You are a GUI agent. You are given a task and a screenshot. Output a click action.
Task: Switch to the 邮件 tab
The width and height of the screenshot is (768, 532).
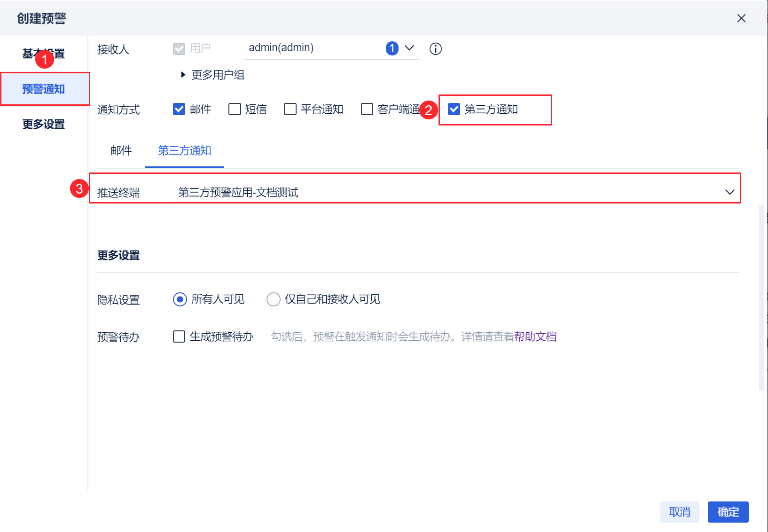tap(121, 150)
